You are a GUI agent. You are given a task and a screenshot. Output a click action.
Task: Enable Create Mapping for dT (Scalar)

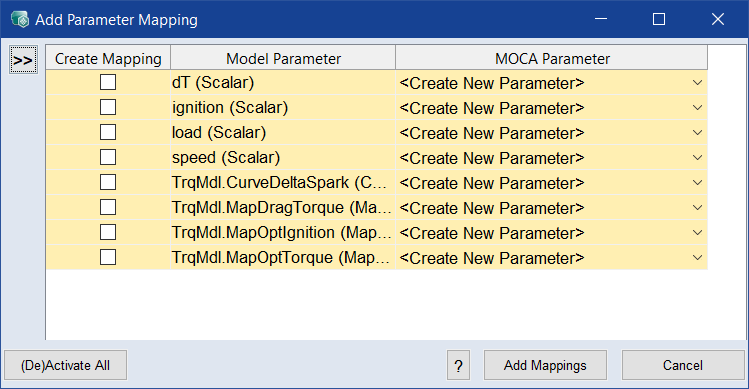point(108,82)
